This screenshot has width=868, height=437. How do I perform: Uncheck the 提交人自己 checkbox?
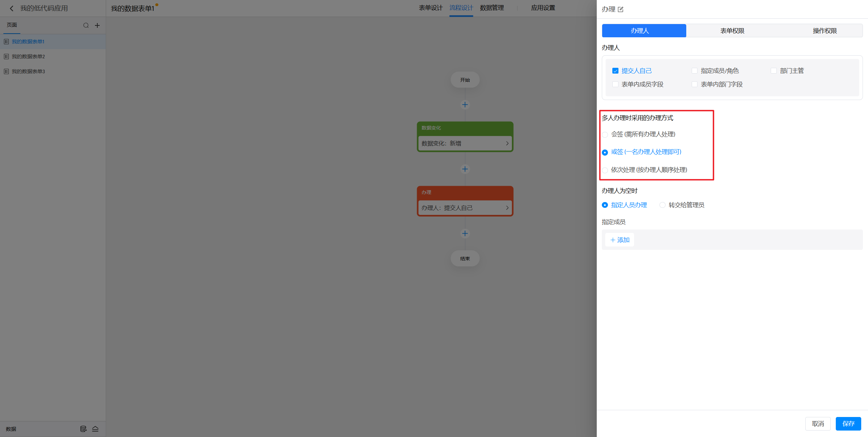[615, 71]
